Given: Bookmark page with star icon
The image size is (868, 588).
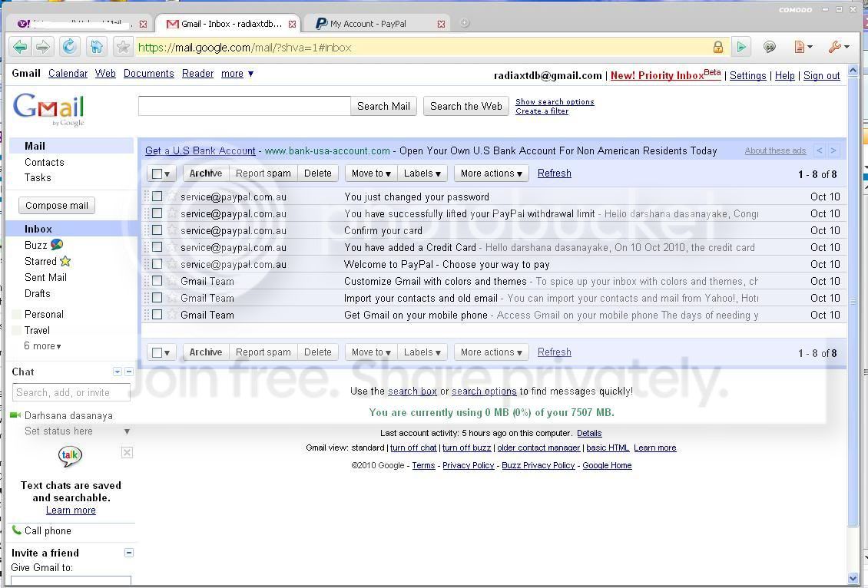Looking at the screenshot, I should 123,47.
